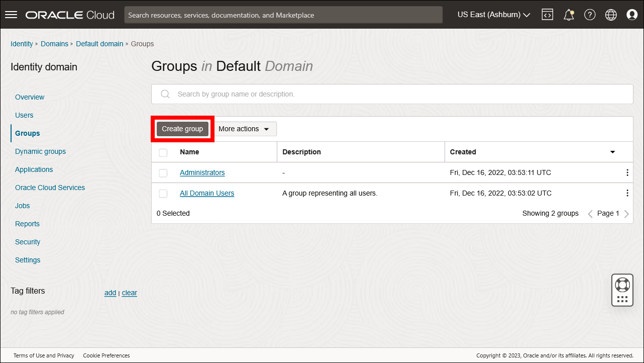644x363 pixels.
Task: Check the All Domain Users row
Action: click(x=163, y=193)
